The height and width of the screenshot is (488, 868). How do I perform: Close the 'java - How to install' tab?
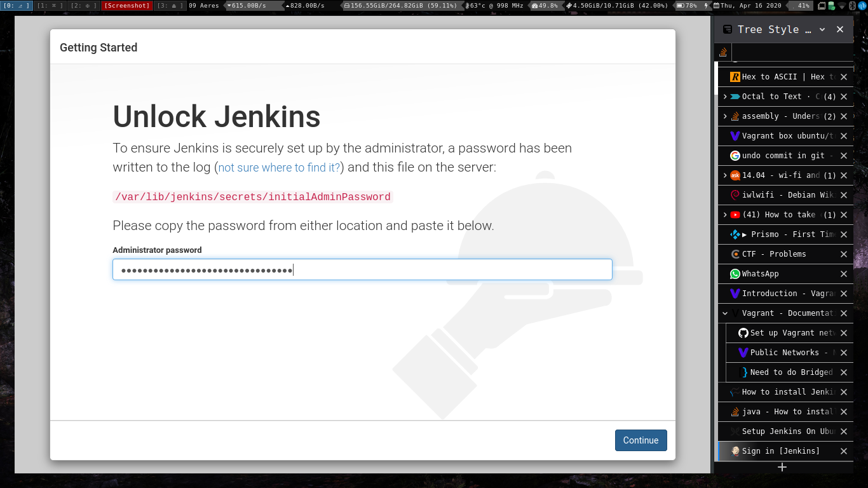(x=844, y=412)
